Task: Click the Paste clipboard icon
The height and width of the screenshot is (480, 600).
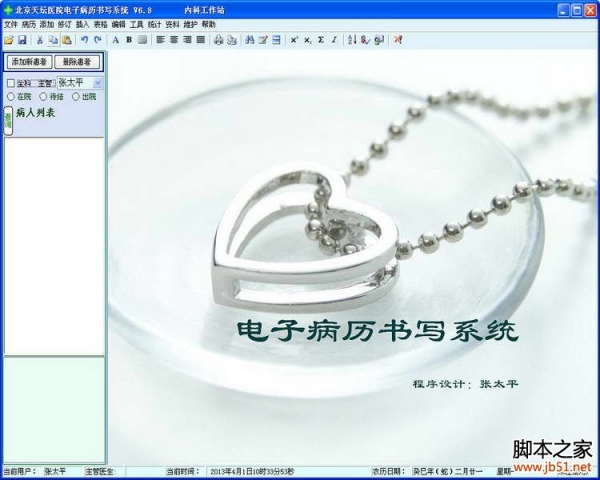Action: coord(67,40)
